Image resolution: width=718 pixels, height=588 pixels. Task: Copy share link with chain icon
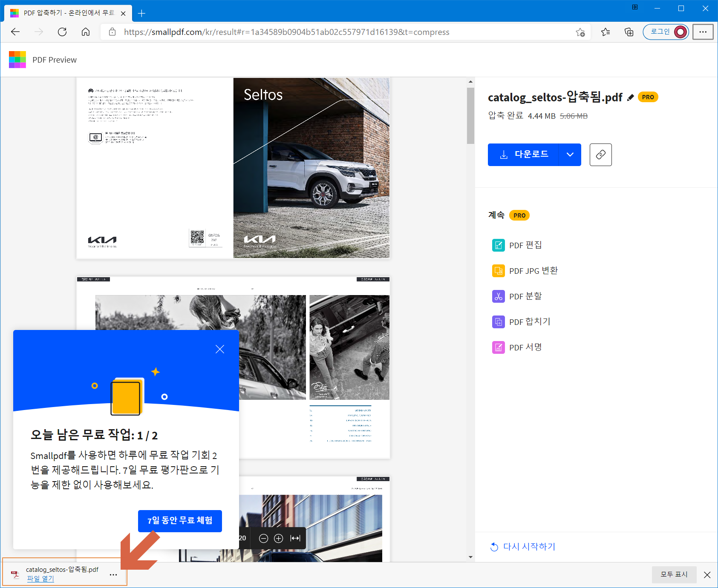click(601, 155)
